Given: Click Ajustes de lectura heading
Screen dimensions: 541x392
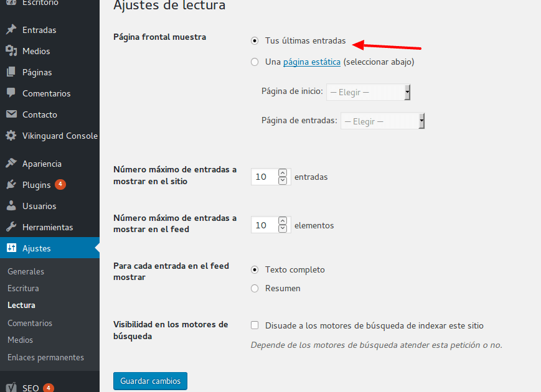Looking at the screenshot, I should click(x=169, y=5).
